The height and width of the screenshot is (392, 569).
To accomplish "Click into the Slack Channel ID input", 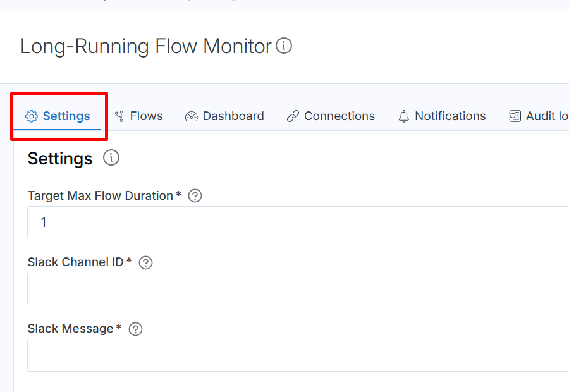I will click(x=297, y=289).
